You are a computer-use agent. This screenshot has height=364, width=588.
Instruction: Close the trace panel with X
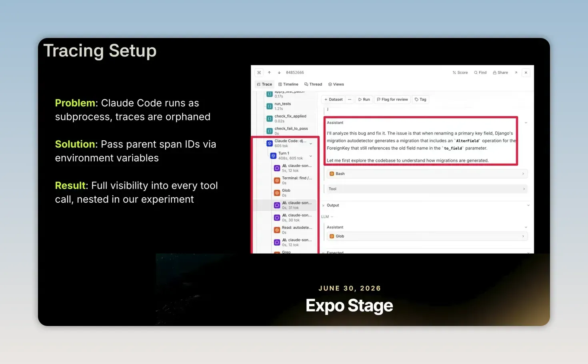tap(526, 72)
